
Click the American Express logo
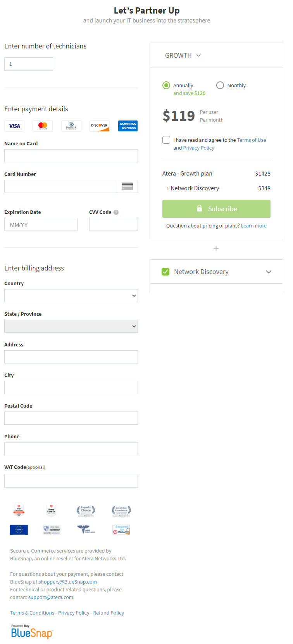point(128,126)
